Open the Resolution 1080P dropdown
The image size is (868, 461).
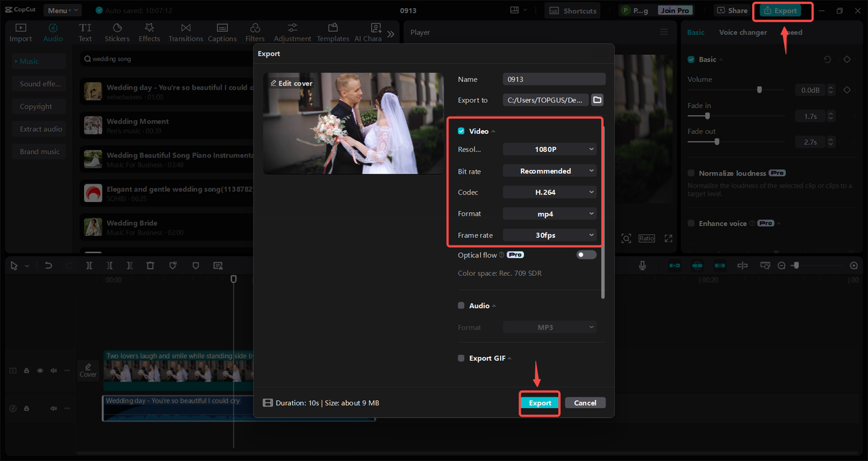coord(550,149)
